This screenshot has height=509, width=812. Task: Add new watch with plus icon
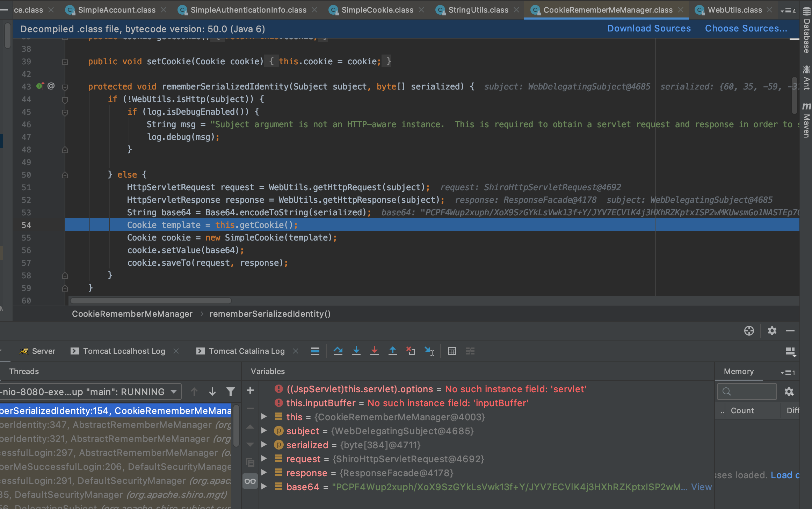pos(250,390)
